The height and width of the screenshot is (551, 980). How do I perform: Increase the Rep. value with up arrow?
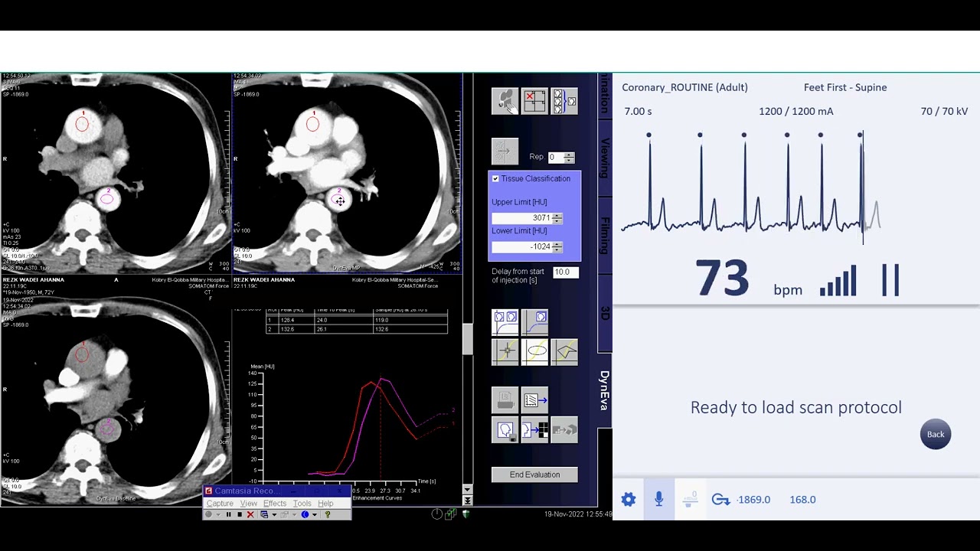coord(569,154)
